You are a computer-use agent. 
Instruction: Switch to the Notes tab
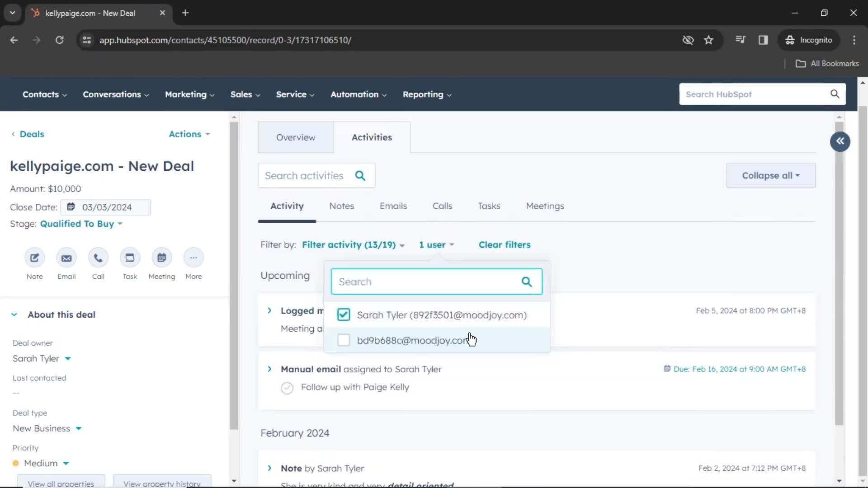[342, 206]
